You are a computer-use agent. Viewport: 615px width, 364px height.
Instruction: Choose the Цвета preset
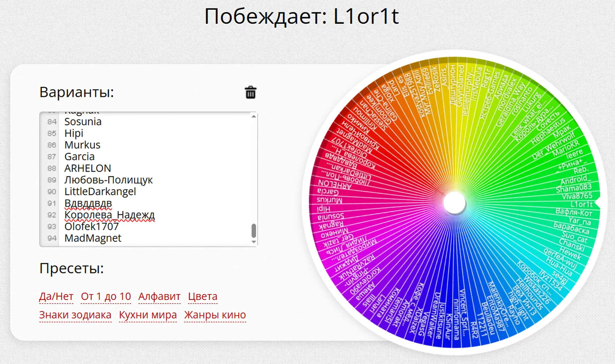point(203,296)
